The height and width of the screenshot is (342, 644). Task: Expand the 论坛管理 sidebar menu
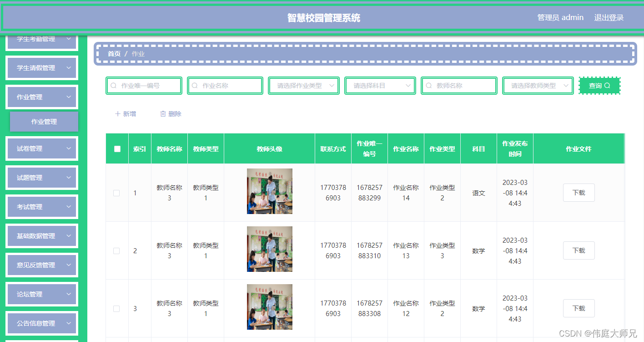pyautogui.click(x=42, y=294)
